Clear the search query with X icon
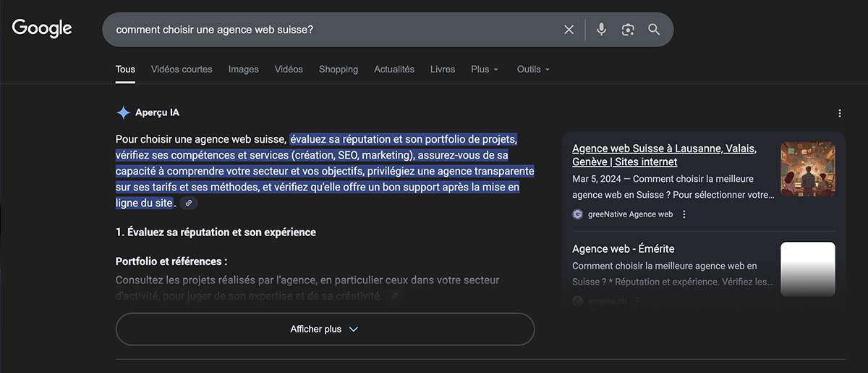The width and height of the screenshot is (868, 373). tap(569, 30)
